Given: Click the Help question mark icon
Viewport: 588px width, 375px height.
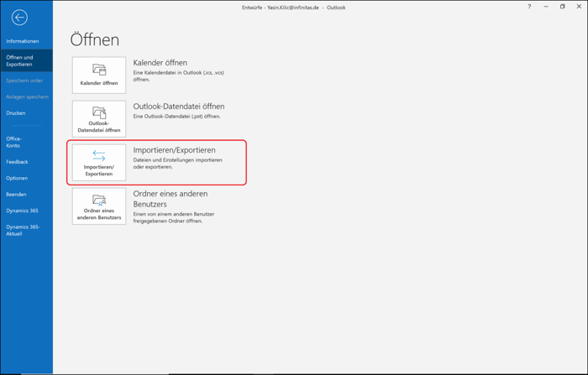Looking at the screenshot, I should tap(529, 7).
